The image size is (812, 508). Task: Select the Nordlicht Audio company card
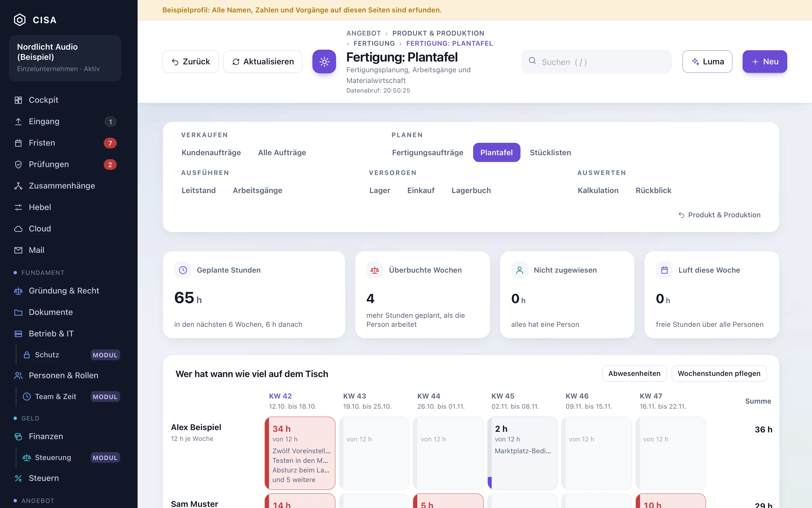point(65,58)
